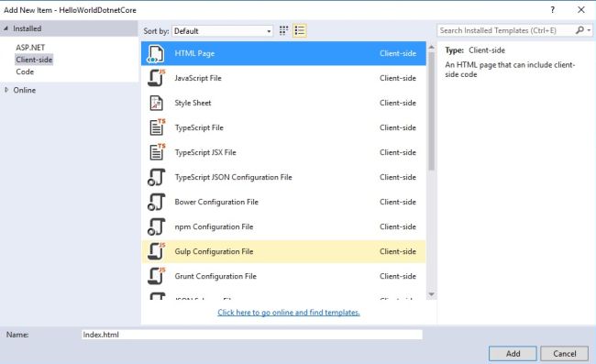Click the Add button
Image resolution: width=596 pixels, height=364 pixels.
(x=513, y=353)
